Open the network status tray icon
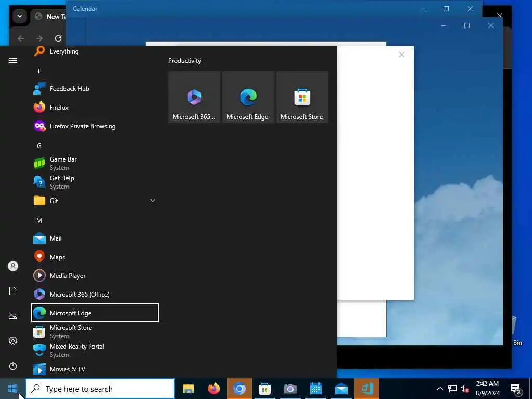This screenshot has height=399, width=532. 453,389
